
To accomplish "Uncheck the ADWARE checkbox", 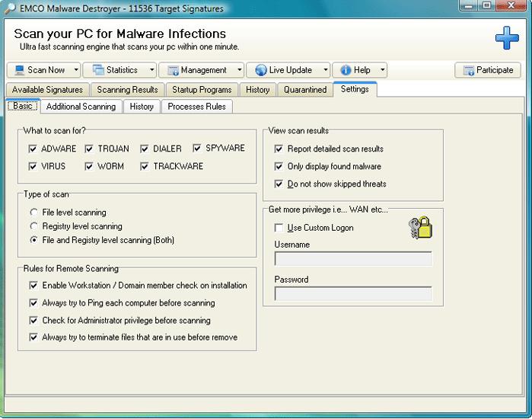I will 33,149.
